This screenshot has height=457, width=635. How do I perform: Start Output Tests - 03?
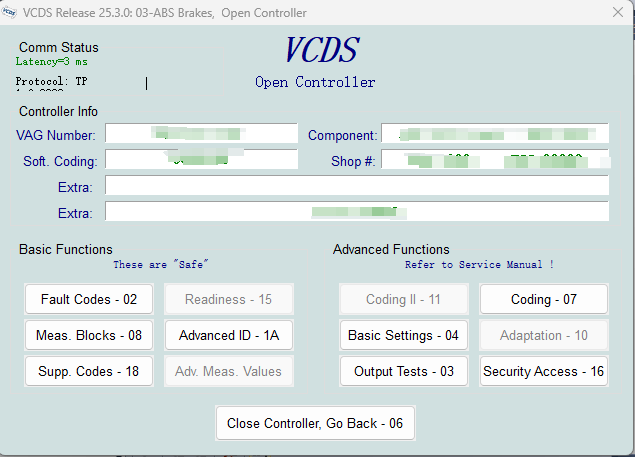click(403, 372)
